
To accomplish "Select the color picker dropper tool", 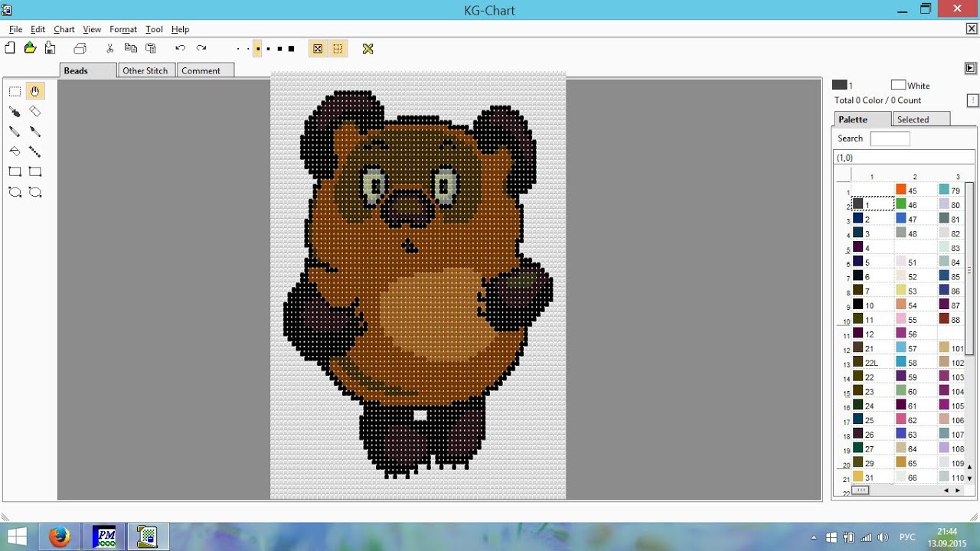I will tap(15, 112).
